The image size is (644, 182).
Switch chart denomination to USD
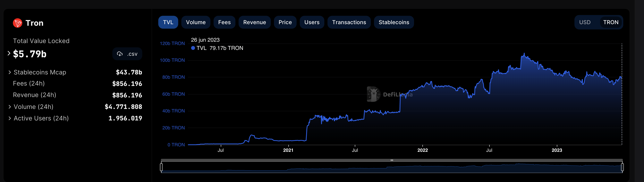tap(584, 22)
